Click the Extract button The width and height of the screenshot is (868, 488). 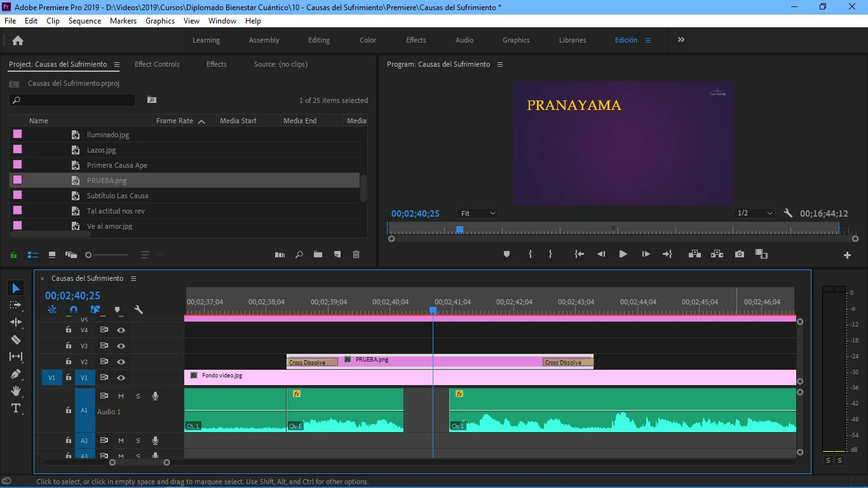(x=717, y=254)
